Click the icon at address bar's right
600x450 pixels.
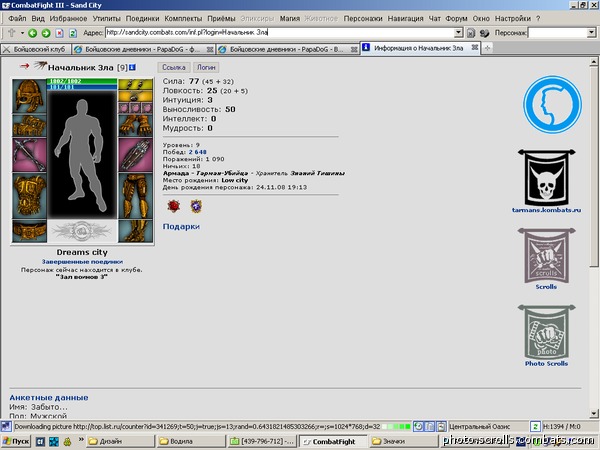pyautogui.click(x=471, y=33)
